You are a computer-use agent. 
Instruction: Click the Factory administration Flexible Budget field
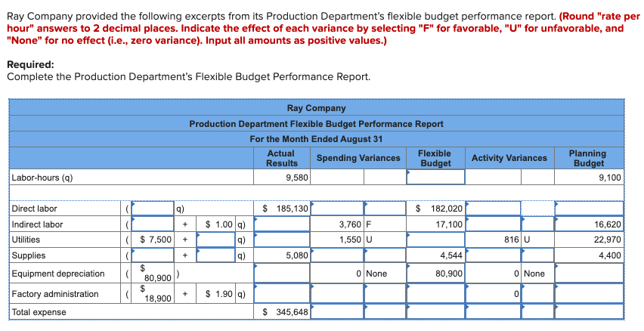click(x=436, y=294)
